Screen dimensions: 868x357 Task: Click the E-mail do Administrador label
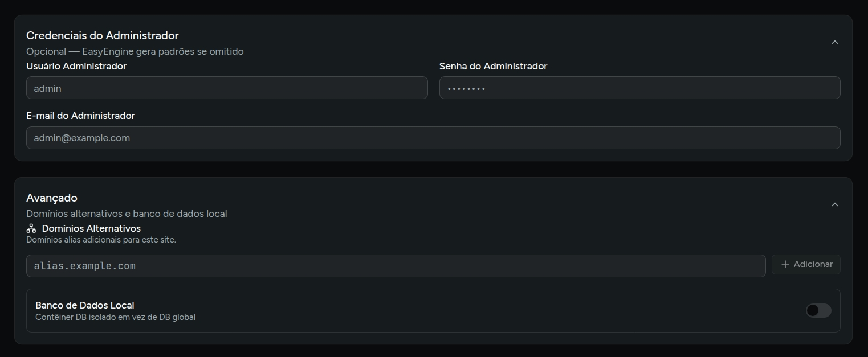(x=80, y=116)
